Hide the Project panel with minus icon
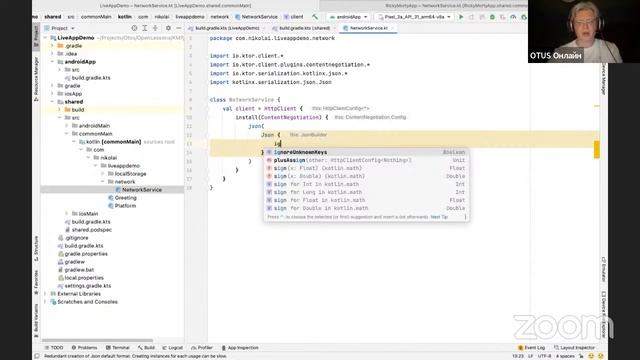The width and height of the screenshot is (640, 360). point(179,28)
